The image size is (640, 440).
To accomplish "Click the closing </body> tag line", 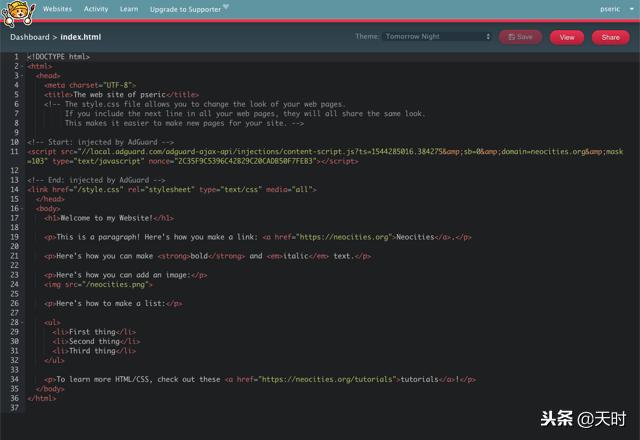I will point(50,389).
